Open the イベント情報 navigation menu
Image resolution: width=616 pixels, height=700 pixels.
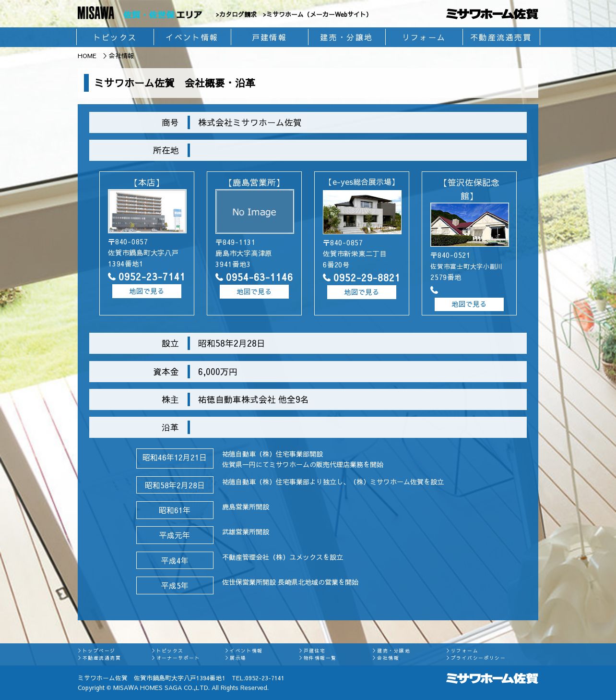pos(192,37)
